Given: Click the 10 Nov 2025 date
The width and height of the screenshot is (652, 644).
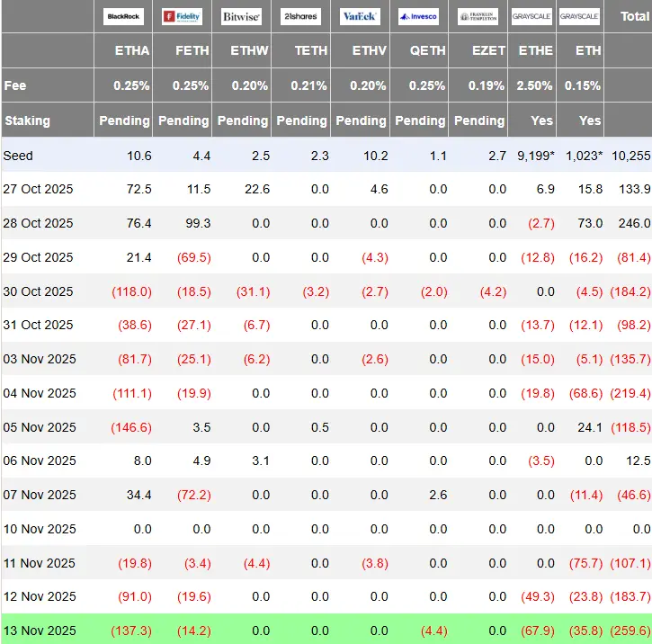Looking at the screenshot, I should pyautogui.click(x=40, y=529).
